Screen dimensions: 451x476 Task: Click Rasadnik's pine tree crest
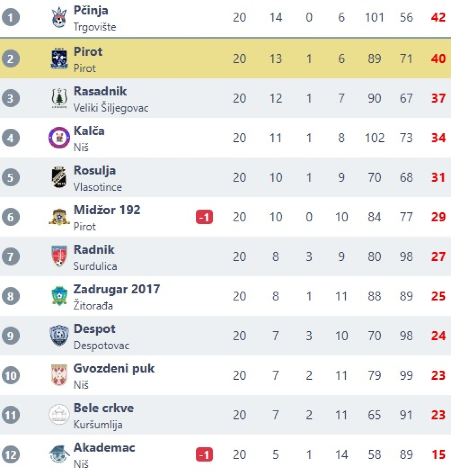tap(59, 98)
